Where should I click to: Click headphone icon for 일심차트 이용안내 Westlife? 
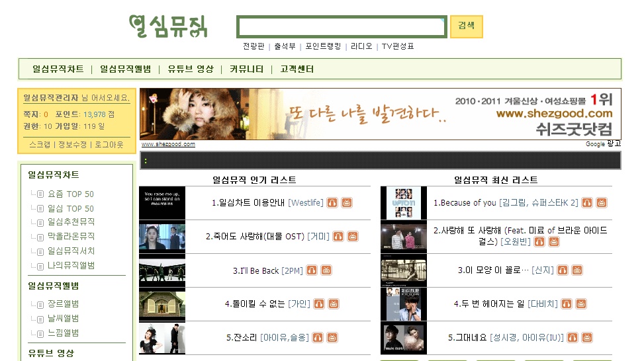(x=332, y=203)
